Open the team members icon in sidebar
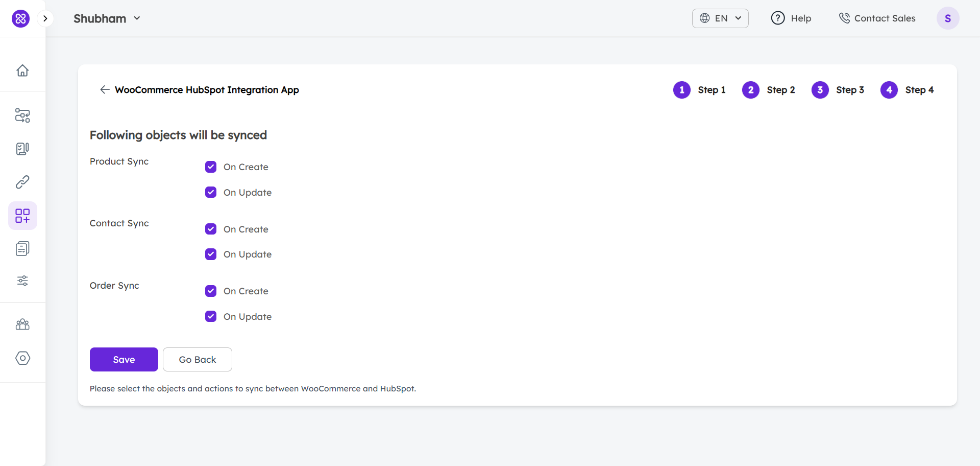 pos(22,324)
